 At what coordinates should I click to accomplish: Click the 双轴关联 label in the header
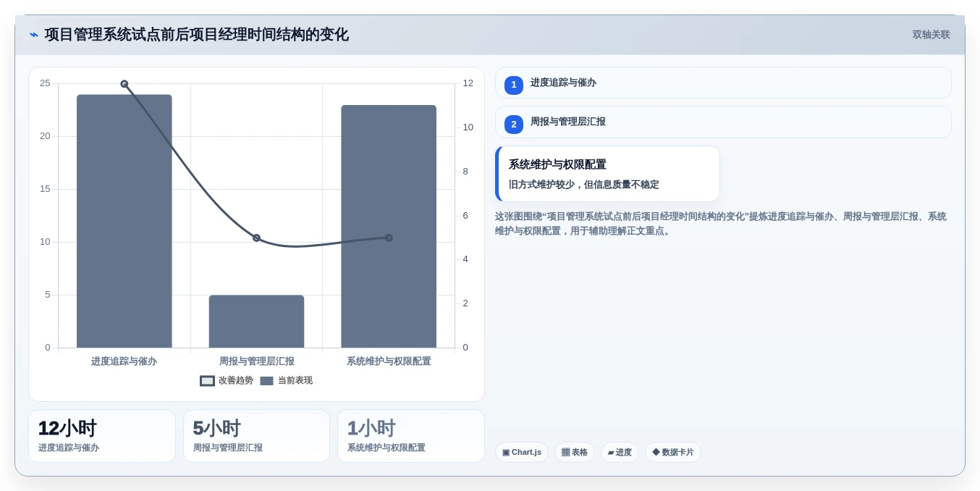[931, 35]
